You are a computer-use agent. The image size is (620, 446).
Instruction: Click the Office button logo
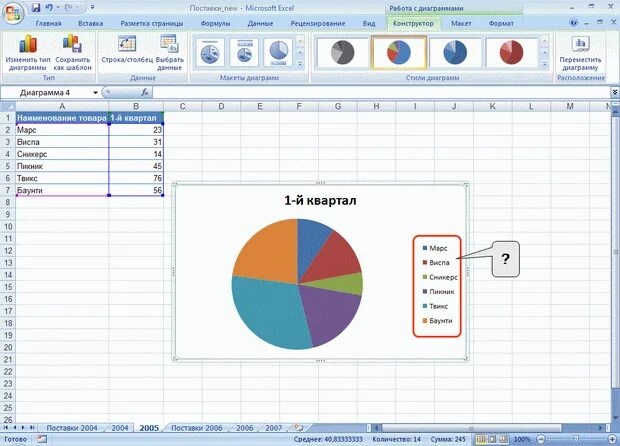pos(13,13)
